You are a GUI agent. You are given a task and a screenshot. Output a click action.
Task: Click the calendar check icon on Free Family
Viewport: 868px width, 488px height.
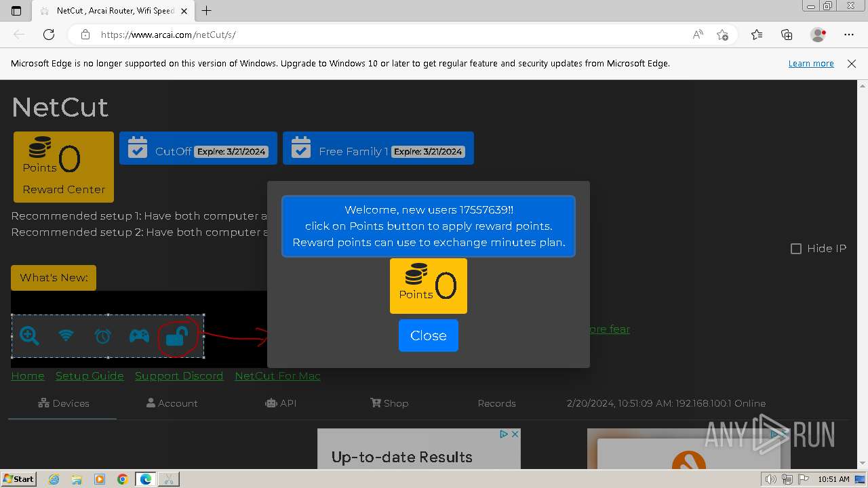[301, 148]
